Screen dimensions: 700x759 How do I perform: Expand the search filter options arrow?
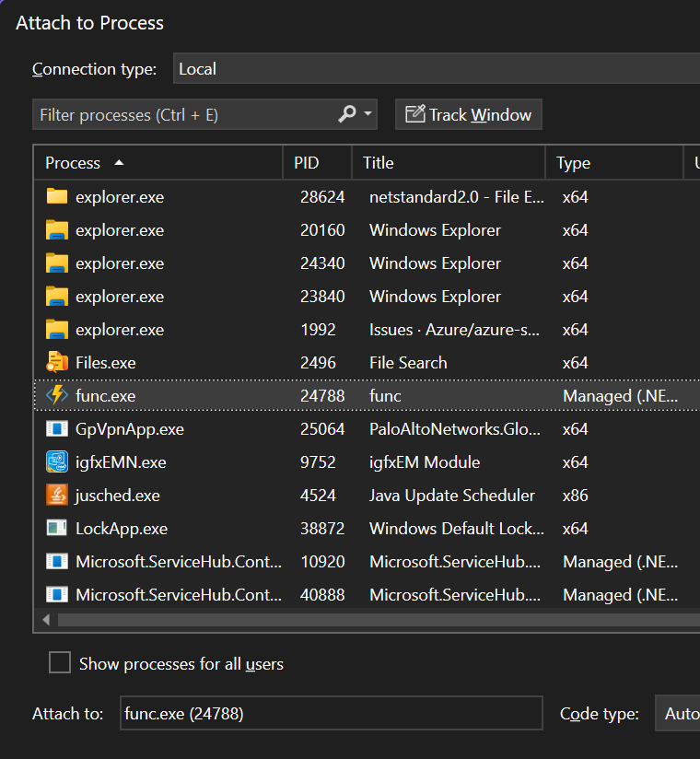pos(368,114)
